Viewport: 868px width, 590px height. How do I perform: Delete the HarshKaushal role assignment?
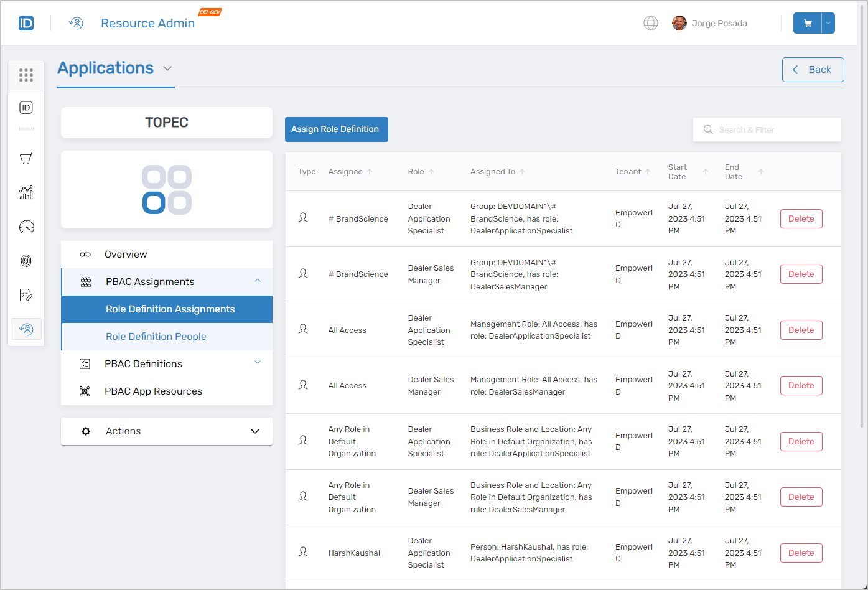(x=801, y=553)
